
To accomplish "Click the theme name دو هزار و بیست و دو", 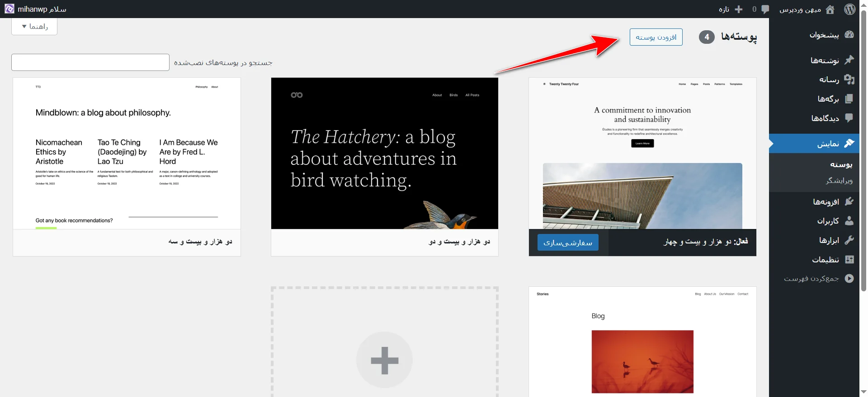I will pos(459,242).
